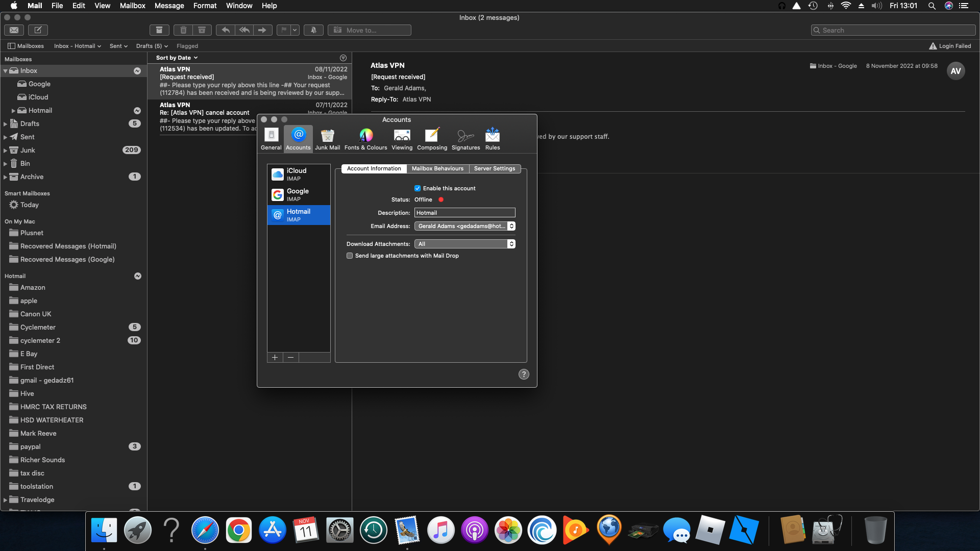Click the Compose new message toolbar icon
Viewport: 980px width, 551px height.
pos(38,30)
